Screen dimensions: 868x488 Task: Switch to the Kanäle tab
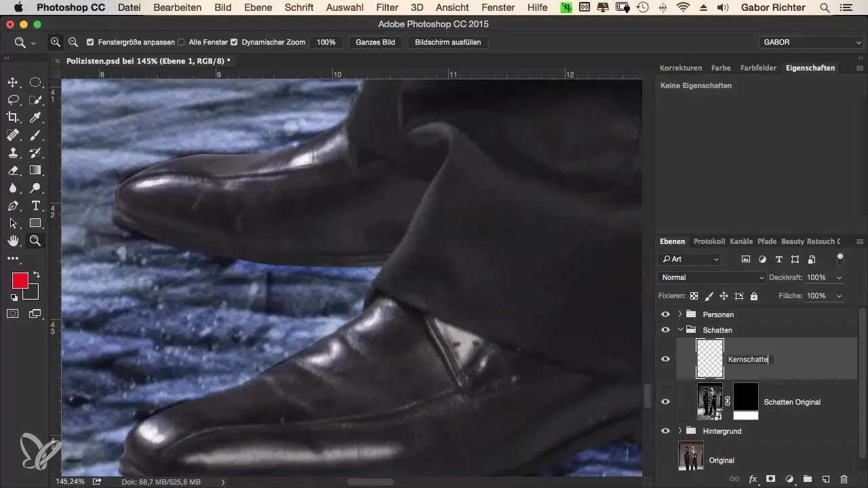point(741,241)
